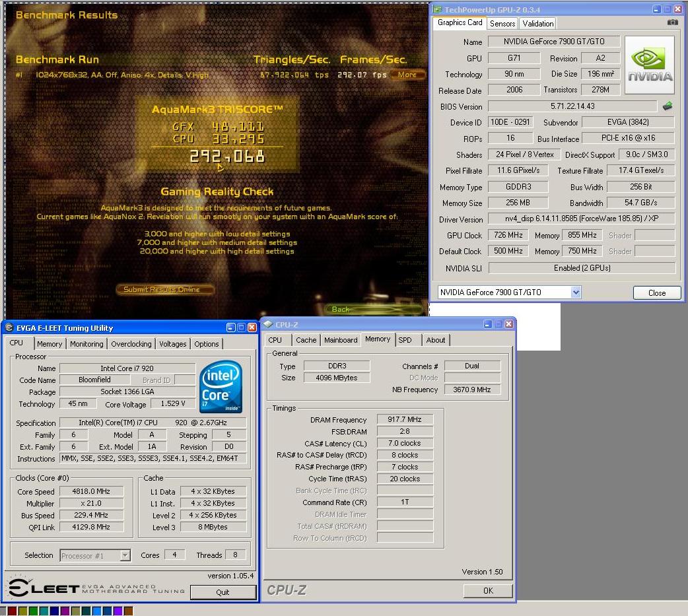Click the GPU Name field NVIDIA GeForce 7900 GT/GTO
The image size is (688, 616).
(x=554, y=41)
